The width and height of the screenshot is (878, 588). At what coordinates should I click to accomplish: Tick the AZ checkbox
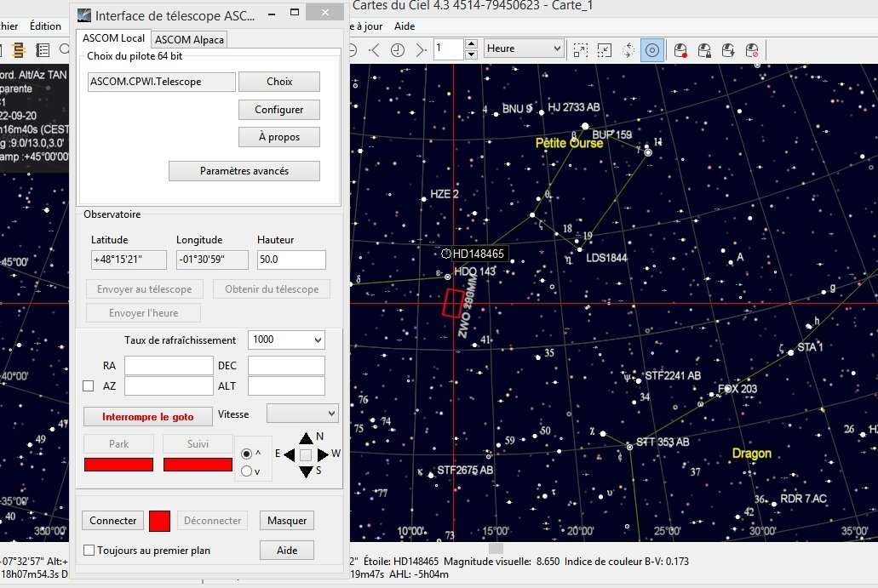88,386
